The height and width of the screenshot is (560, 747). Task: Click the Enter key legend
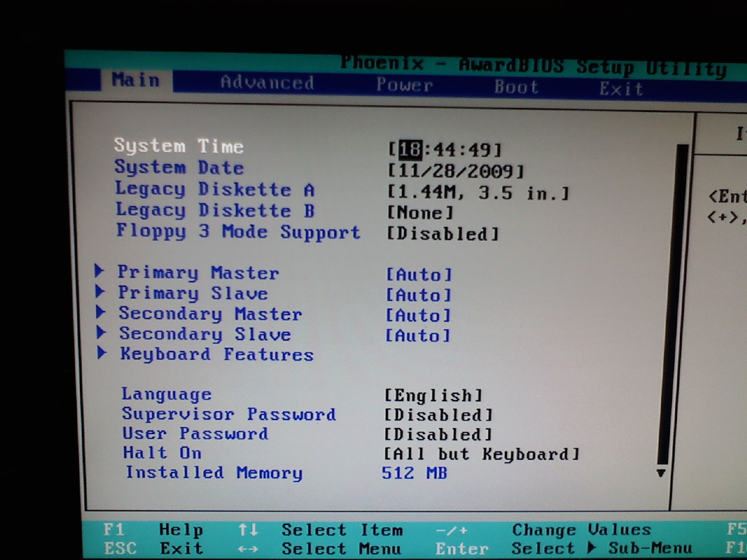point(462,549)
